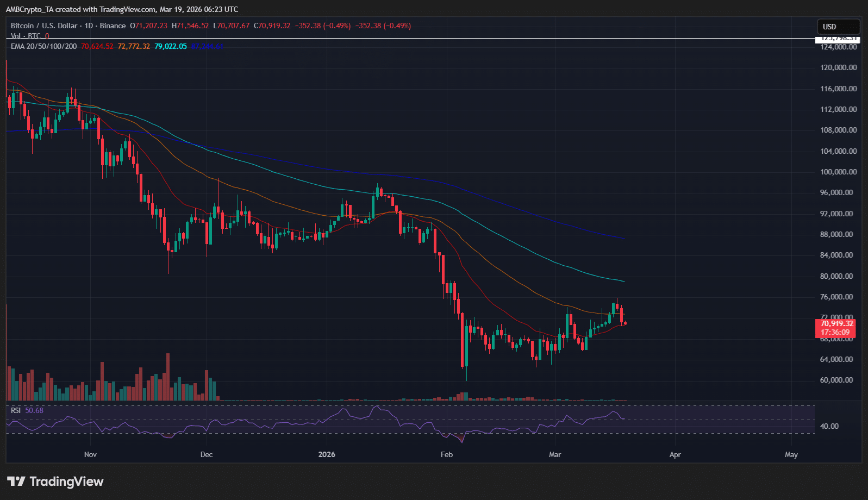Click the purple RSI value 50.68
The height and width of the screenshot is (500, 868).
[34, 410]
